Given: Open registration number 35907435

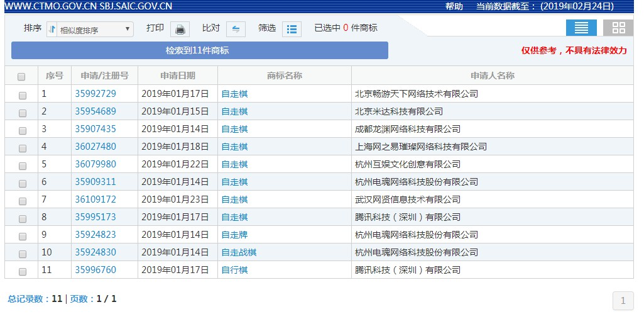Looking at the screenshot, I should pos(96,129).
